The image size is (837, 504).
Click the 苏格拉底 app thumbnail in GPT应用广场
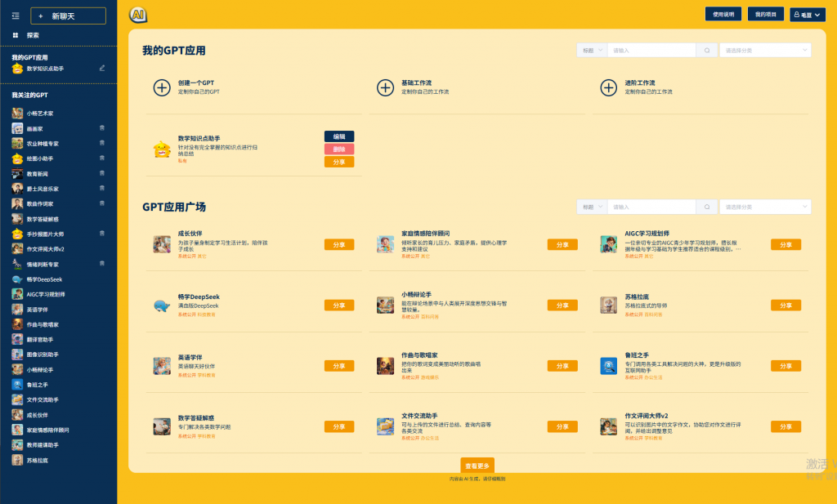[608, 304]
